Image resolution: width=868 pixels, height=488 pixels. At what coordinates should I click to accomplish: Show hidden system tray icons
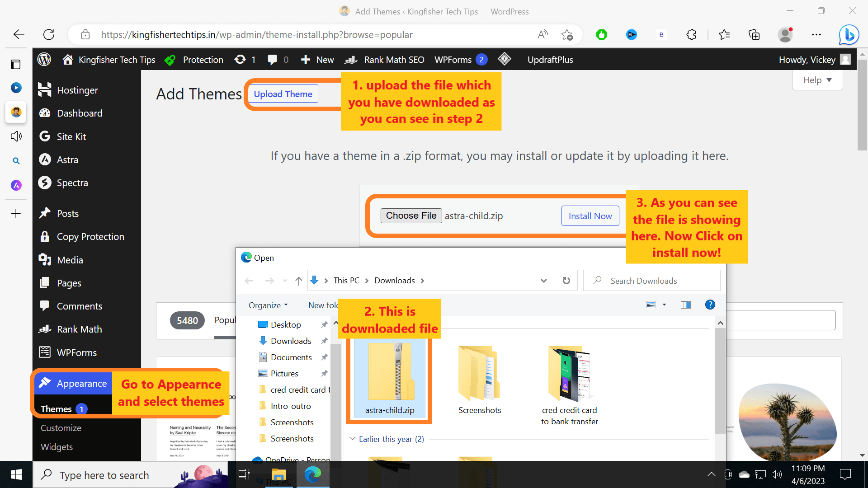[x=711, y=474]
